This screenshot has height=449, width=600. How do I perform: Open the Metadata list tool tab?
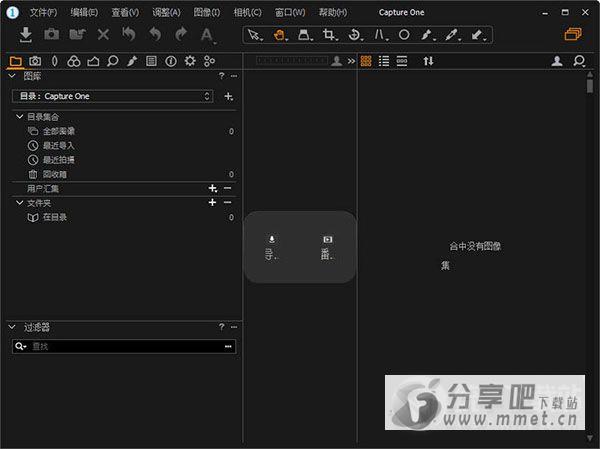[x=152, y=61]
